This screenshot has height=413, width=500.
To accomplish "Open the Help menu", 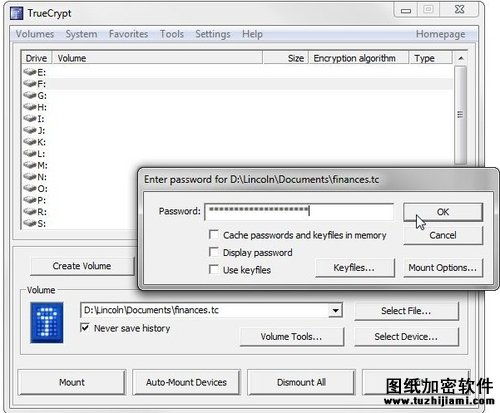I will click(252, 34).
